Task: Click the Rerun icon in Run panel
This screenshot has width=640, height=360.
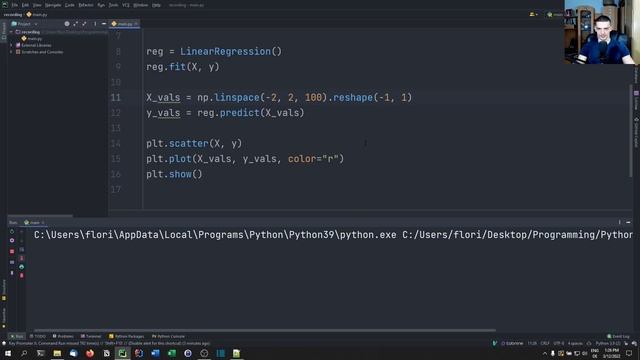Action: (x=12, y=231)
